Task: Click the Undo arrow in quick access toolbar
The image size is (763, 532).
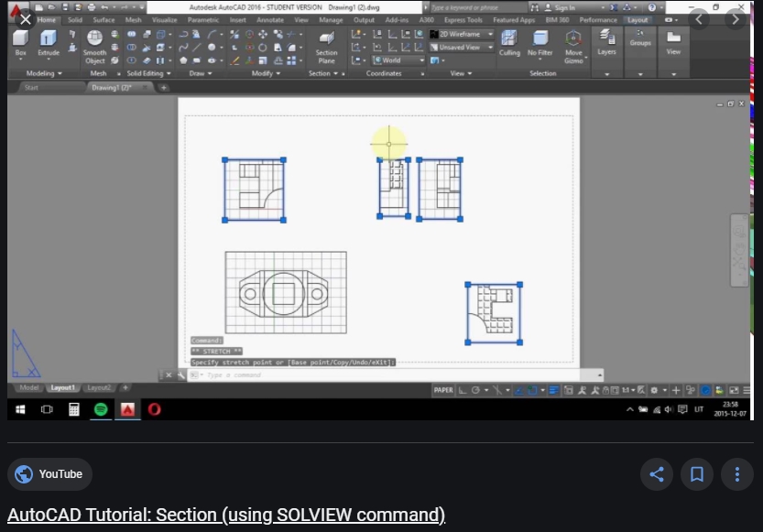Action: [104, 7]
